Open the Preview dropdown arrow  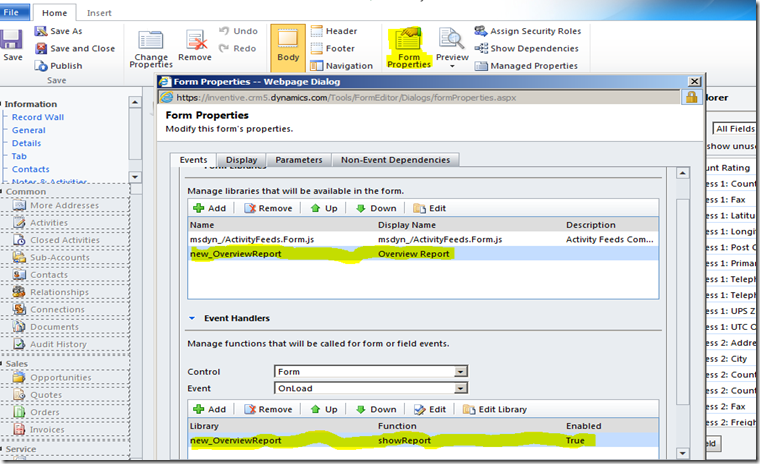coord(452,66)
